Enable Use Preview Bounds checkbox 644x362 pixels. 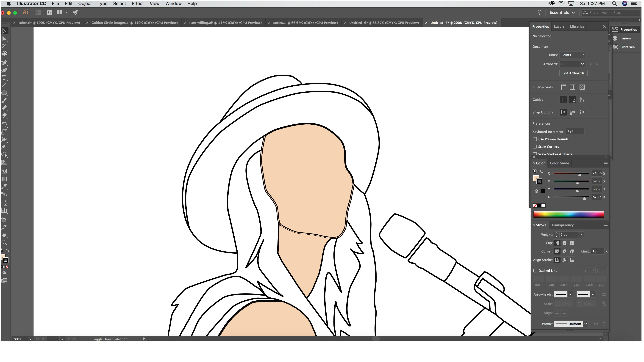(x=535, y=139)
